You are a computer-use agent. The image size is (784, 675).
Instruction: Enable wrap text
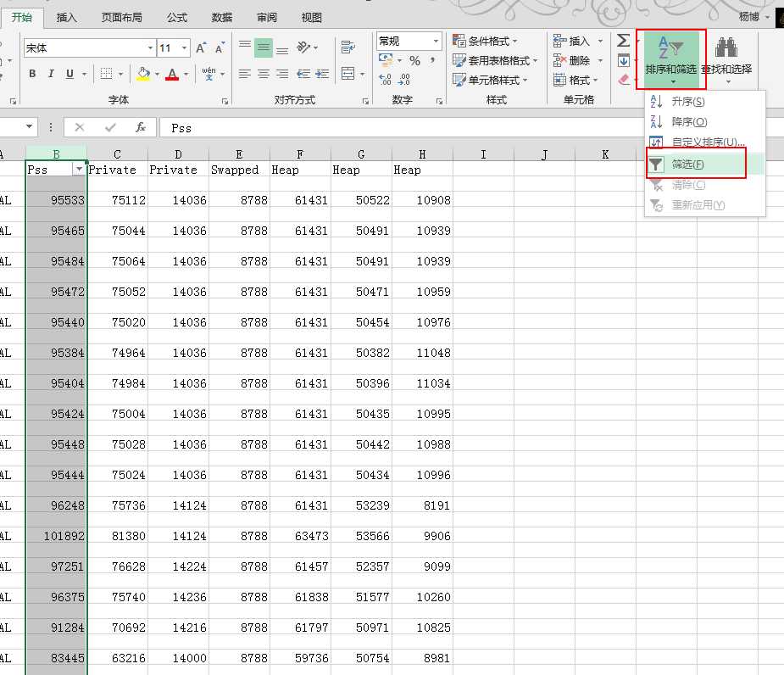[348, 47]
